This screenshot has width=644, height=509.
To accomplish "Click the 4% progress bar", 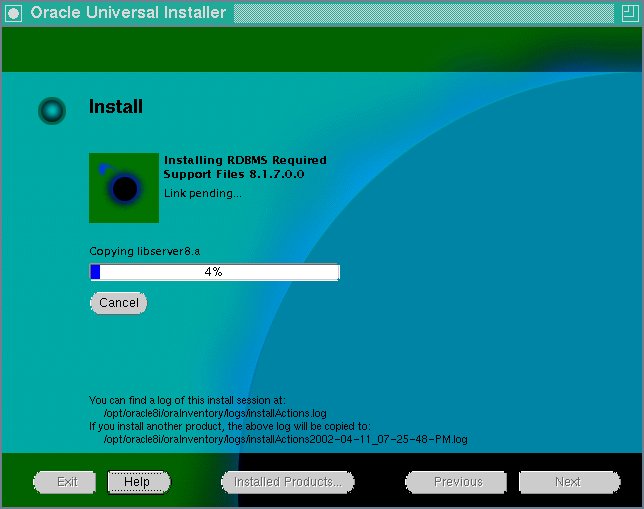I will 215,272.
